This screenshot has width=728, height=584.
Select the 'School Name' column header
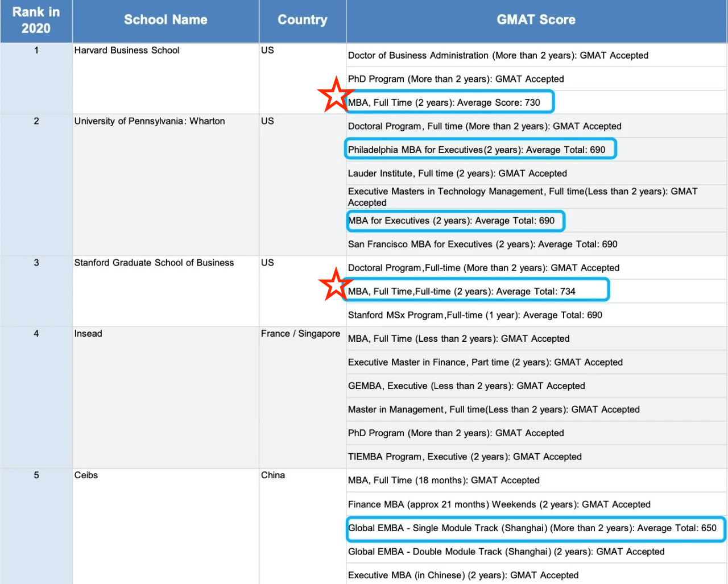tap(166, 20)
